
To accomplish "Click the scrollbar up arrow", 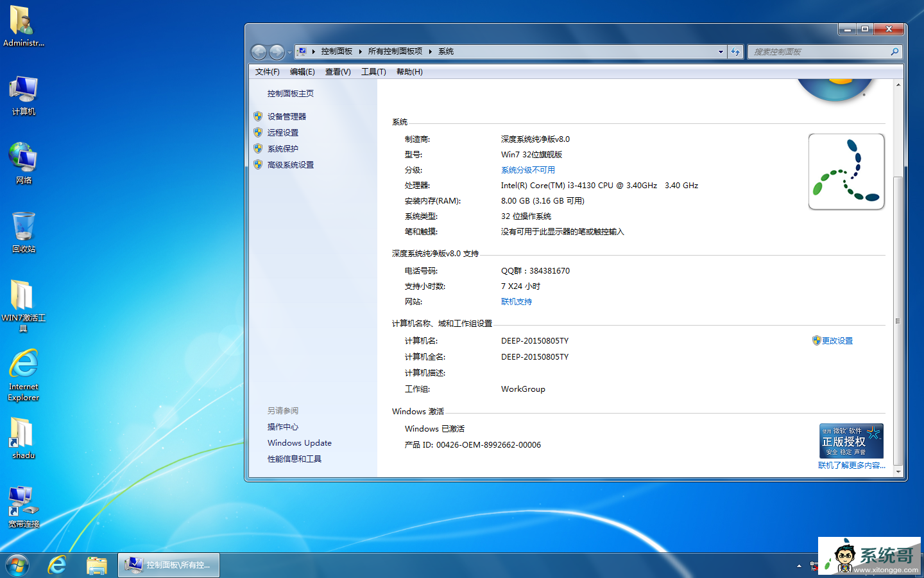I will (898, 85).
